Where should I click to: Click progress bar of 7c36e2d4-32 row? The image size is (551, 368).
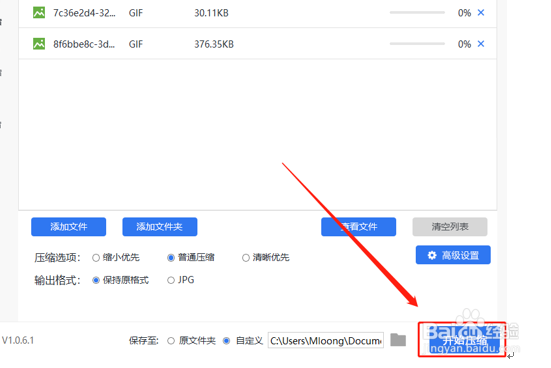coord(417,13)
